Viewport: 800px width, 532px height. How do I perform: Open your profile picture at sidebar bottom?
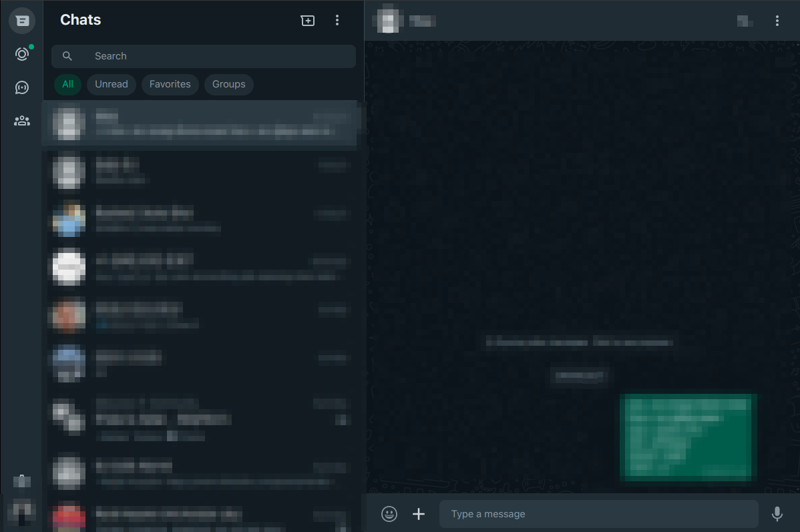pyautogui.click(x=22, y=509)
